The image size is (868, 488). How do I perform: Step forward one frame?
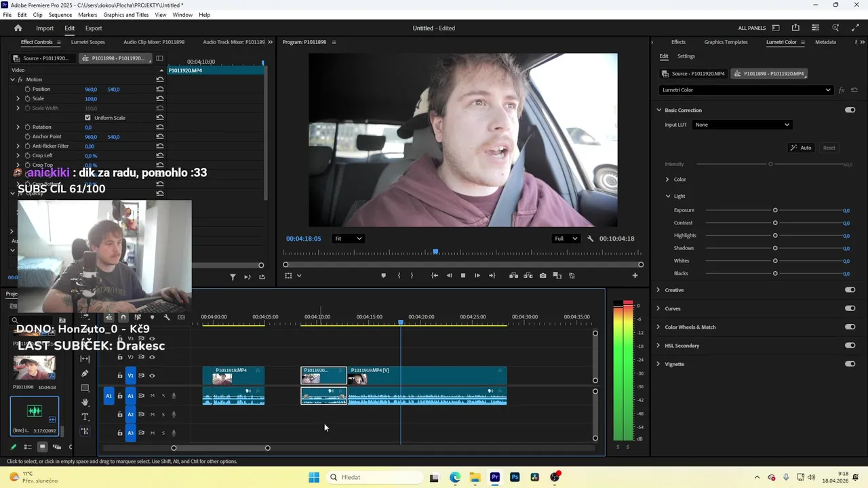(477, 275)
